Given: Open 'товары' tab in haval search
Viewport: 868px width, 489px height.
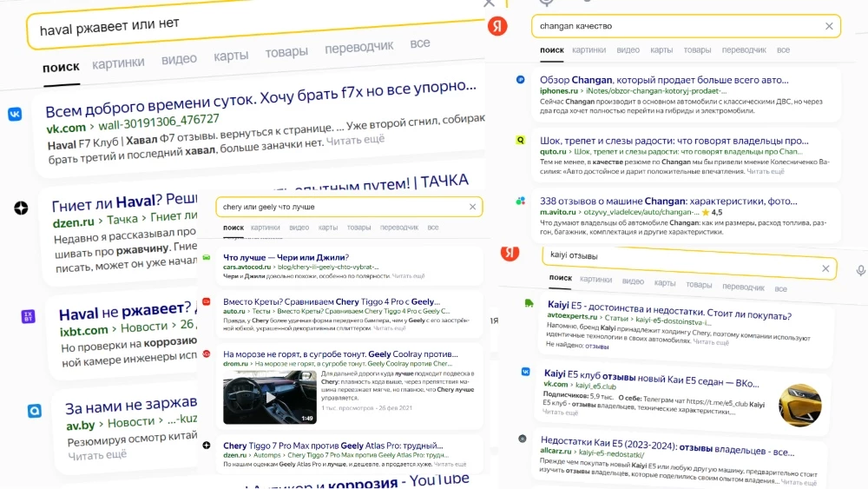Looking at the screenshot, I should point(286,52).
